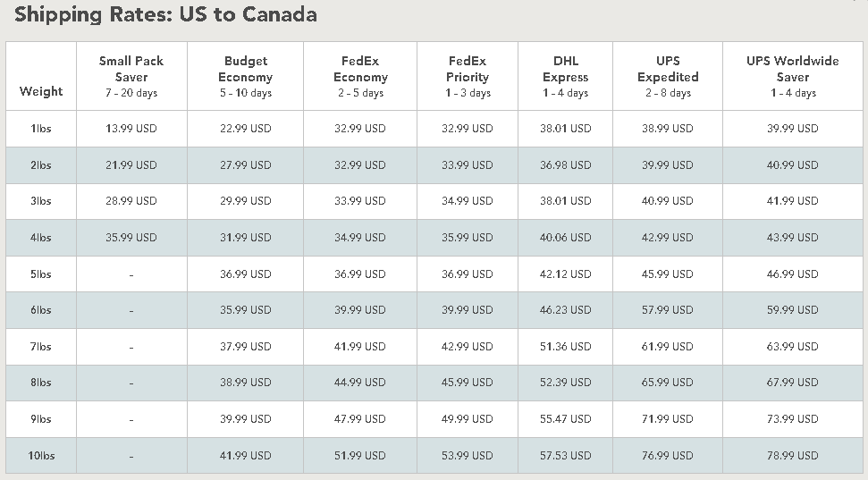868x480 pixels.
Task: Click the 13.99 USD Small Pack Saver rate
Action: tap(131, 129)
